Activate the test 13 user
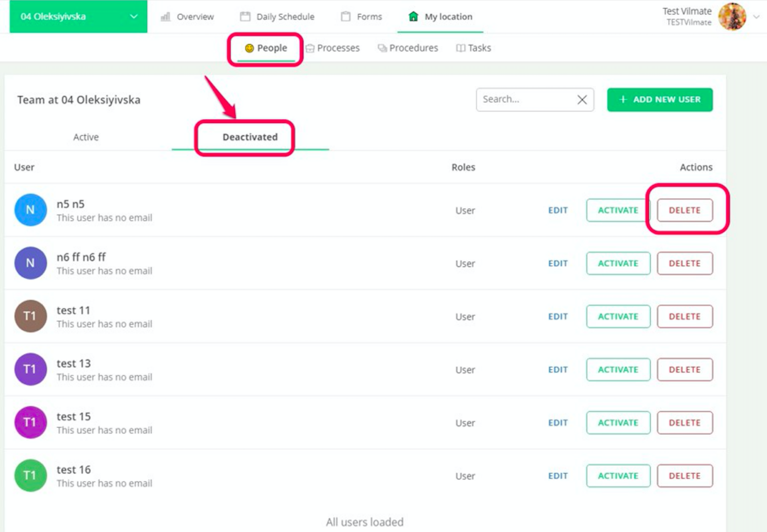The image size is (767, 532). [x=618, y=370]
